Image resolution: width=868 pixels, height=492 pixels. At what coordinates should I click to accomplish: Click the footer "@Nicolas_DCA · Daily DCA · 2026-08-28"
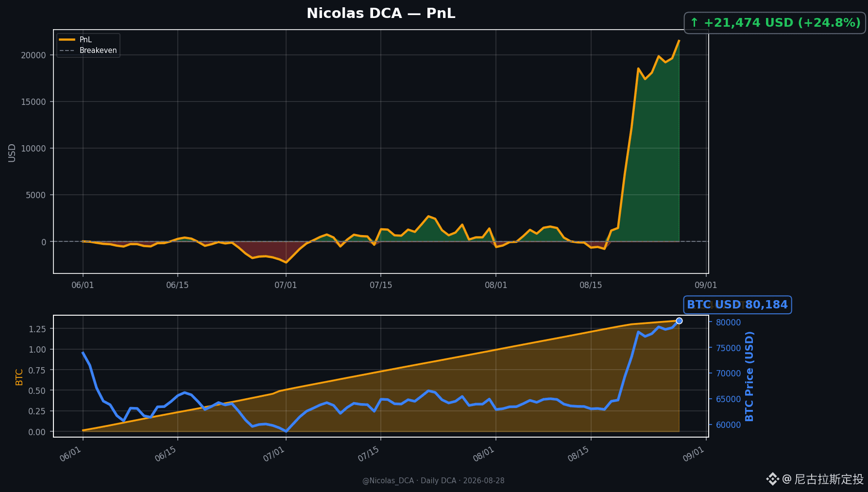point(433,481)
